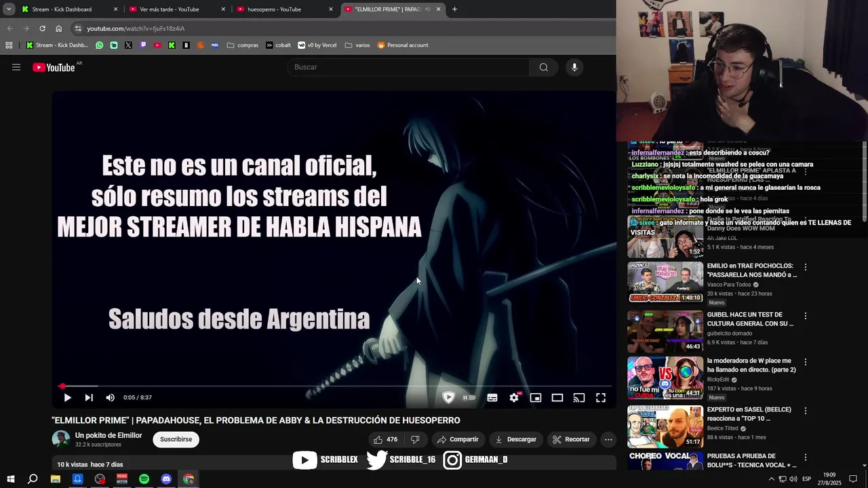868x488 pixels.
Task: Focus the Buscar search field
Action: click(x=410, y=67)
